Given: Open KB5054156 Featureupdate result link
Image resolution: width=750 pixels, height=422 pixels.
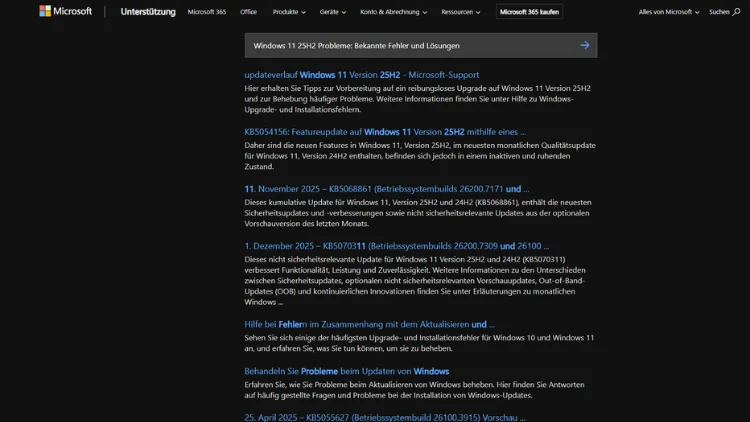Looking at the screenshot, I should click(x=385, y=132).
